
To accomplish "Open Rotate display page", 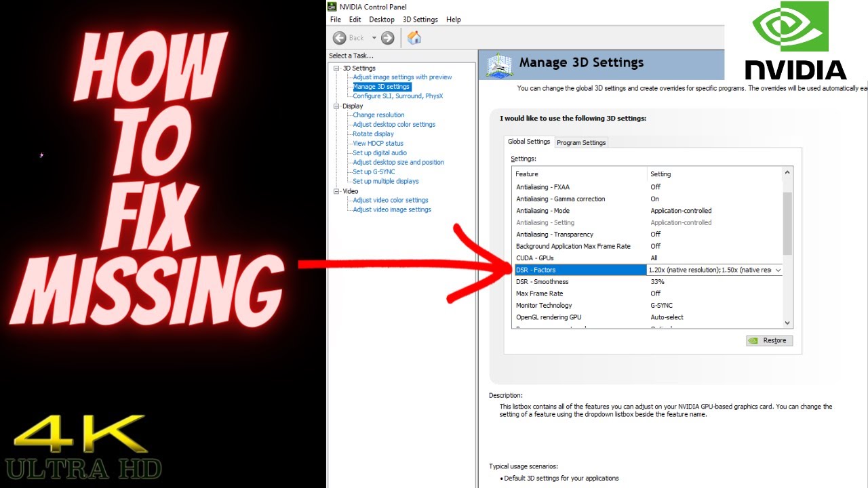I will coord(373,134).
